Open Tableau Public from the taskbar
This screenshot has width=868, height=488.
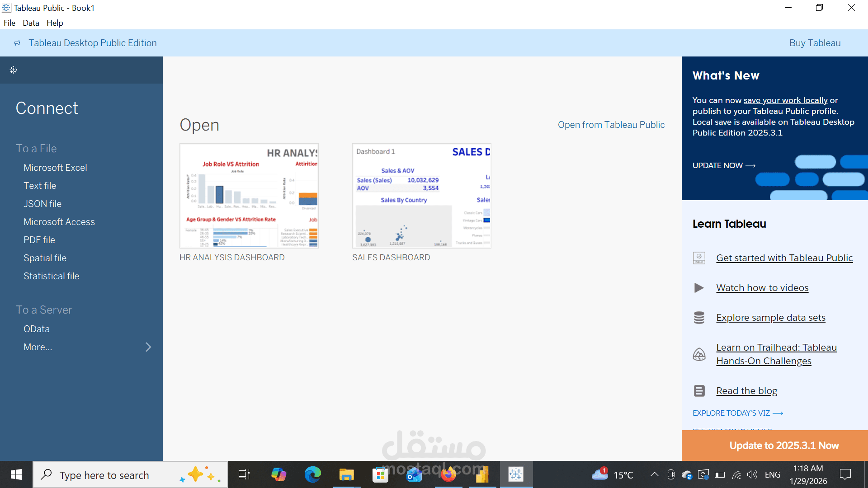click(x=516, y=474)
